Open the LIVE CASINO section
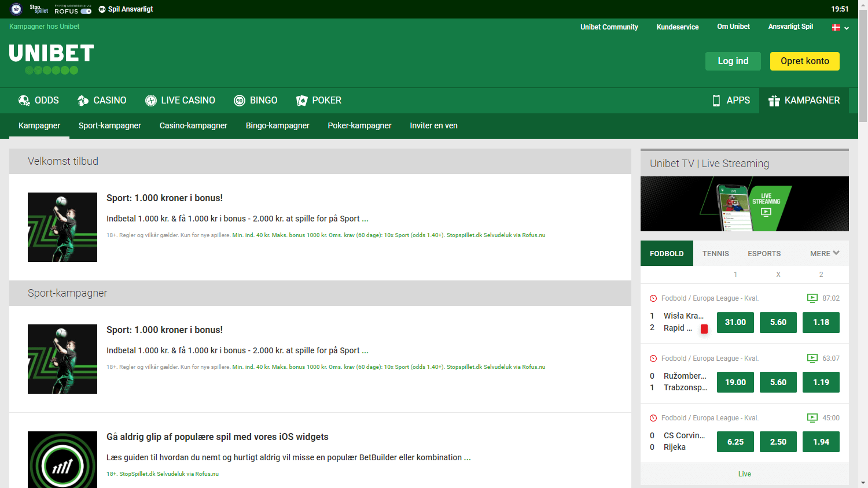The height and width of the screenshot is (488, 868). 180,101
